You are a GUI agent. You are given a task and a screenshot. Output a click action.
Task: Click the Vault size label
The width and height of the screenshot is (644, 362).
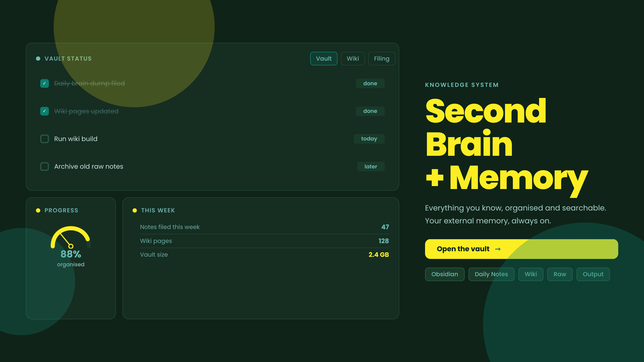(154, 255)
